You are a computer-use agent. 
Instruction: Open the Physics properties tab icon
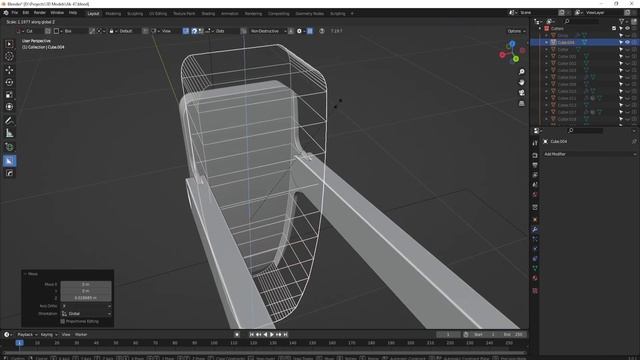535,249
